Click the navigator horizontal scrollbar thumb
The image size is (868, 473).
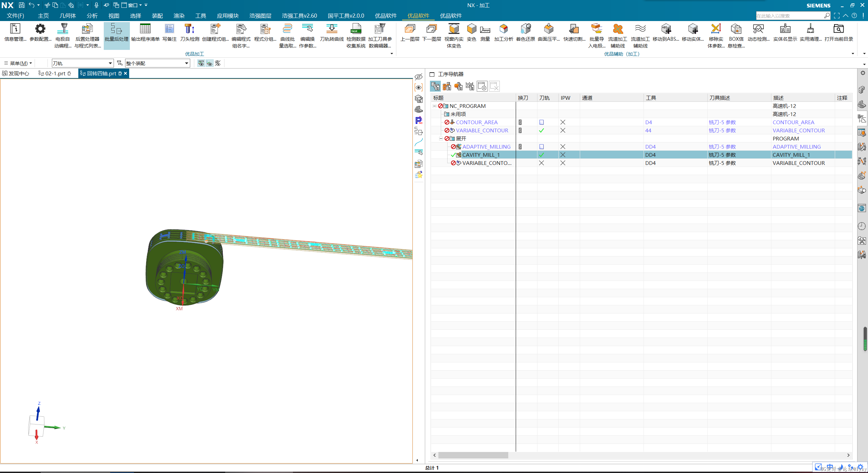click(473, 455)
